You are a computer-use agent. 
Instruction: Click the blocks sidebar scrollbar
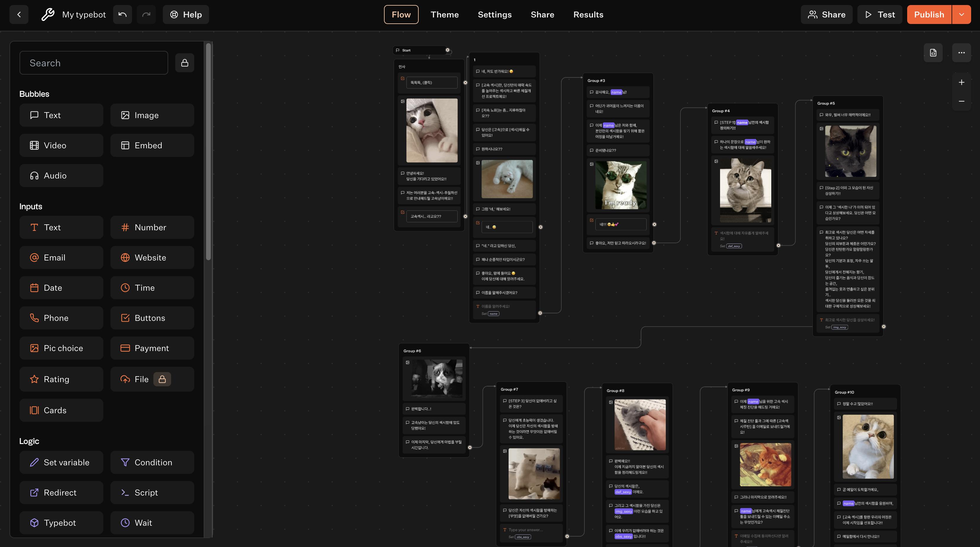208,152
